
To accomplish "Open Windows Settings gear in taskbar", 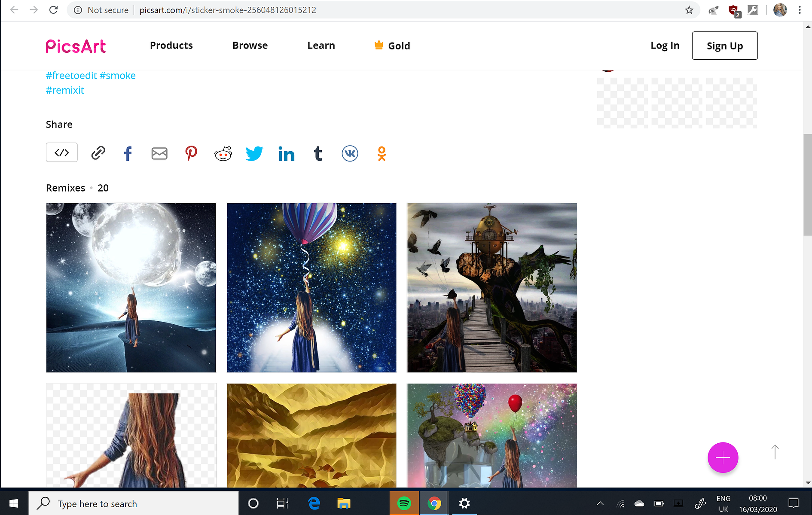I will click(x=464, y=503).
